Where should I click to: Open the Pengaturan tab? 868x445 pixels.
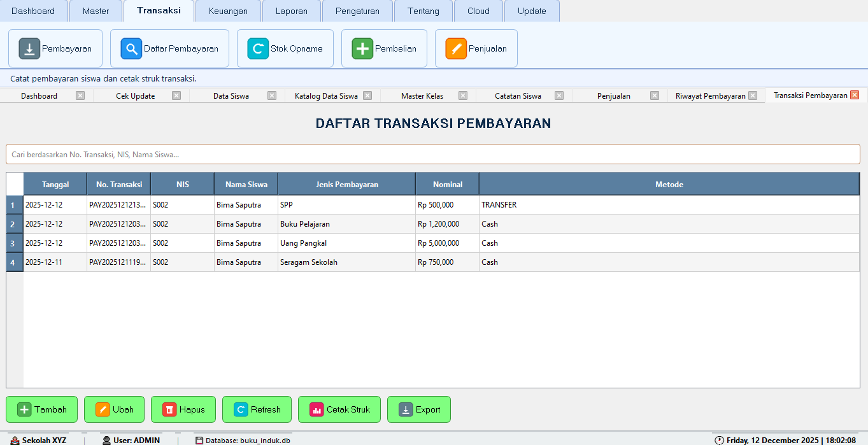pos(357,11)
